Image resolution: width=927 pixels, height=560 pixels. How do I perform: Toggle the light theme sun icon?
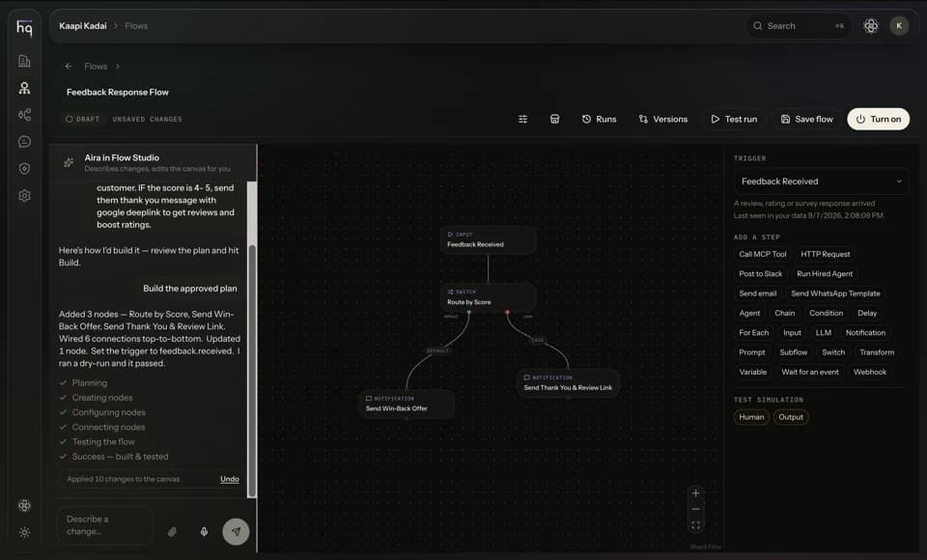pyautogui.click(x=24, y=532)
